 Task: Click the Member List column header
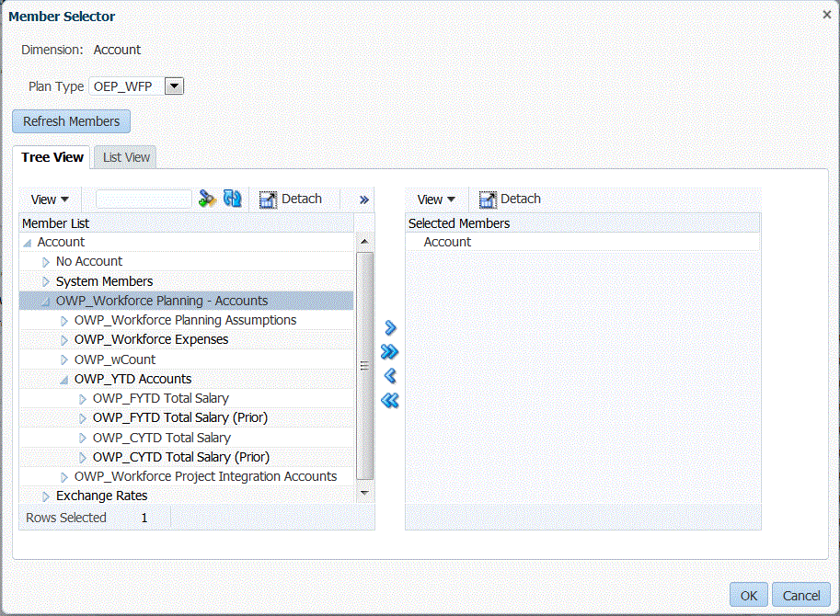[x=187, y=223]
